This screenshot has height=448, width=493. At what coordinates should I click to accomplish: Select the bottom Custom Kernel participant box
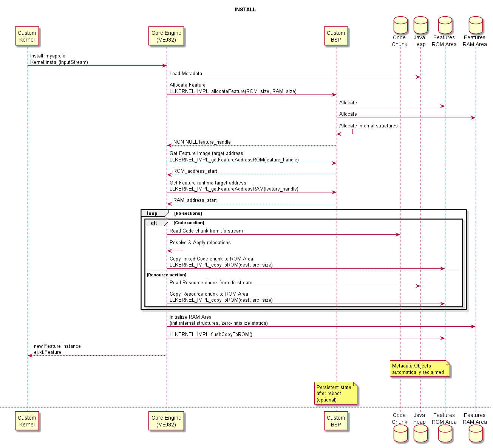(27, 421)
